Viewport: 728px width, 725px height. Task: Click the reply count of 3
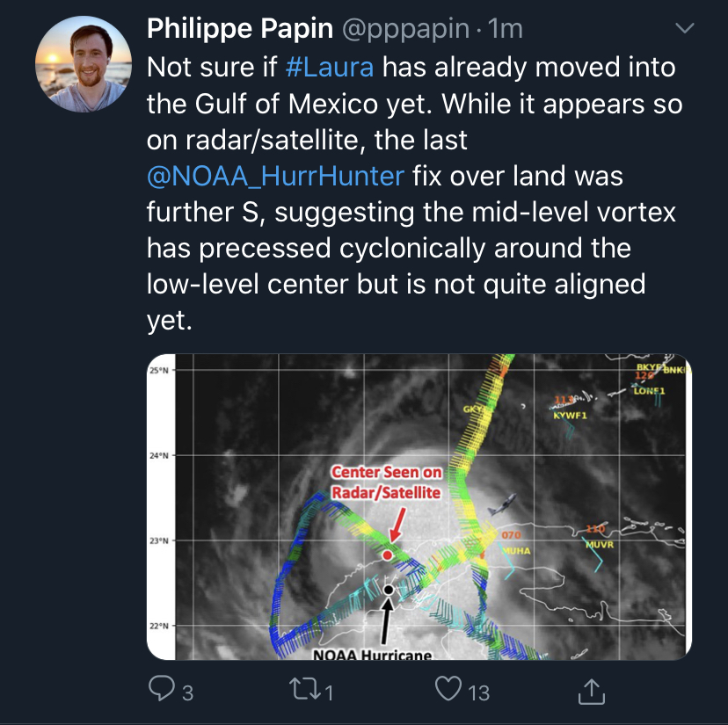186,692
